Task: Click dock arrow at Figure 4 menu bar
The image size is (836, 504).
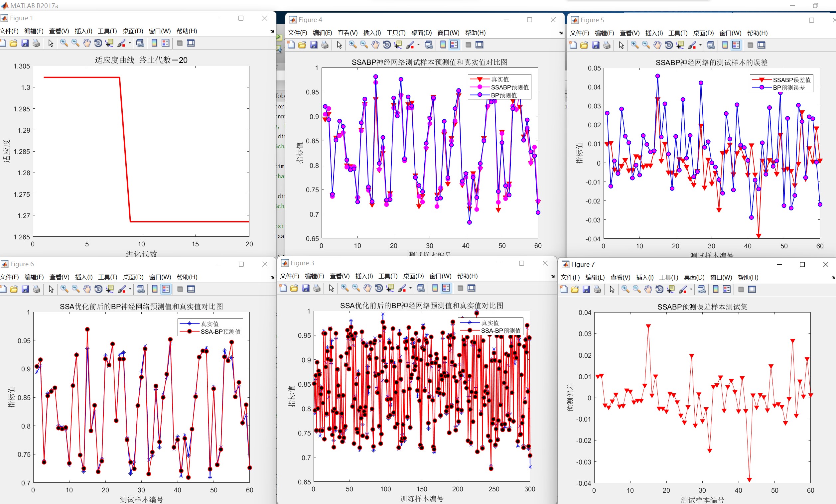Action: tap(561, 33)
